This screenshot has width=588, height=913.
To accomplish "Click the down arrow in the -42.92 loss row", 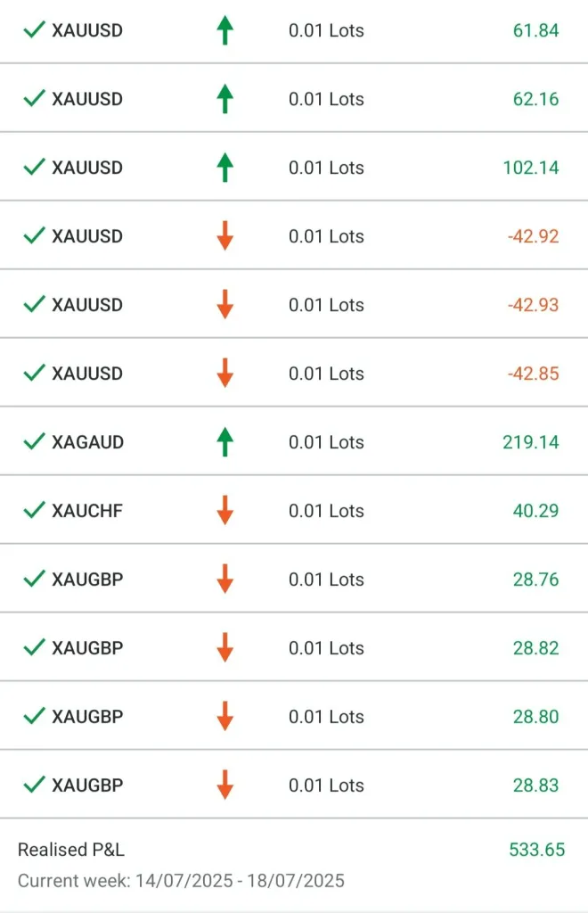I will [x=225, y=236].
